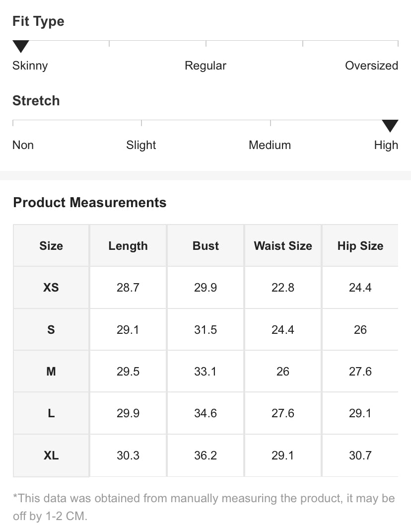Click the Hip Size column header
The width and height of the screenshot is (411, 532).
pos(360,246)
